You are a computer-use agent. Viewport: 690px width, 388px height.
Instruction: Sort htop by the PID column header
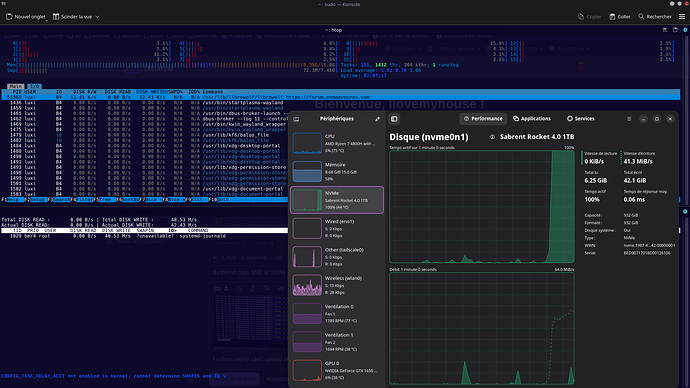coord(17,92)
